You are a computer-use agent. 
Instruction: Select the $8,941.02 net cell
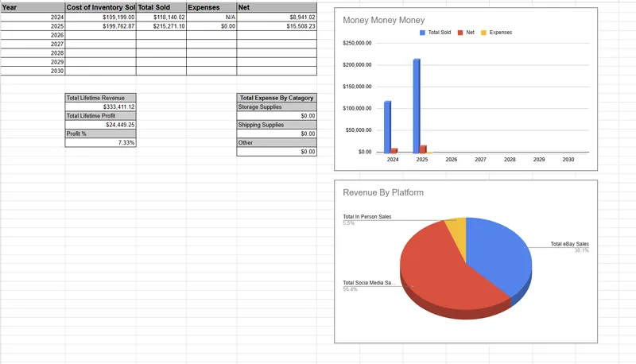[277, 17]
